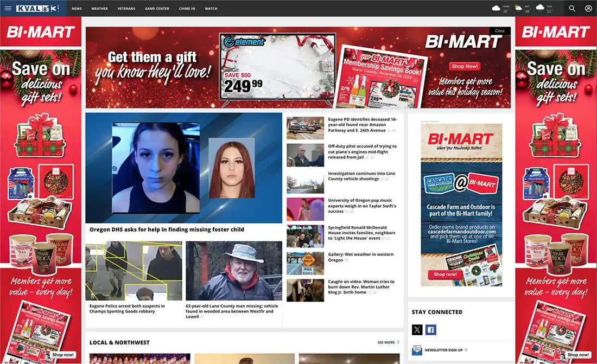Open Champs robbery surveillance thumbnail
The width and height of the screenshot is (597, 364).
point(134,271)
